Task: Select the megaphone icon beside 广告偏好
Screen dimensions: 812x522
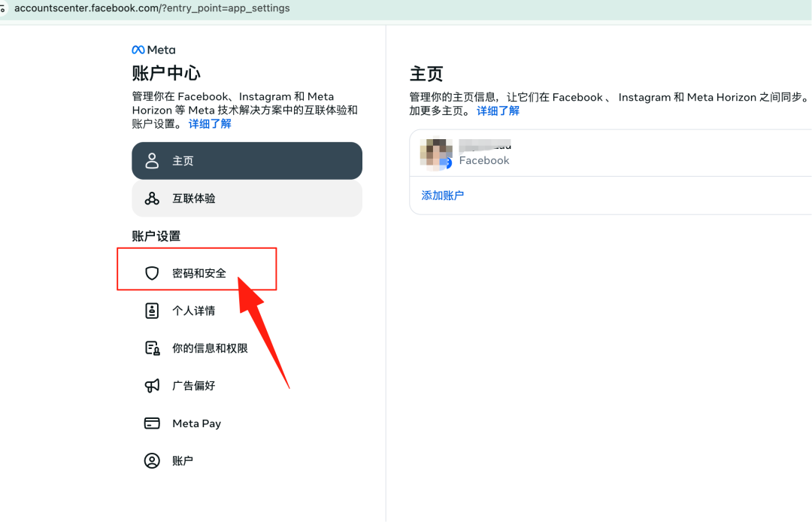Action: click(x=152, y=385)
